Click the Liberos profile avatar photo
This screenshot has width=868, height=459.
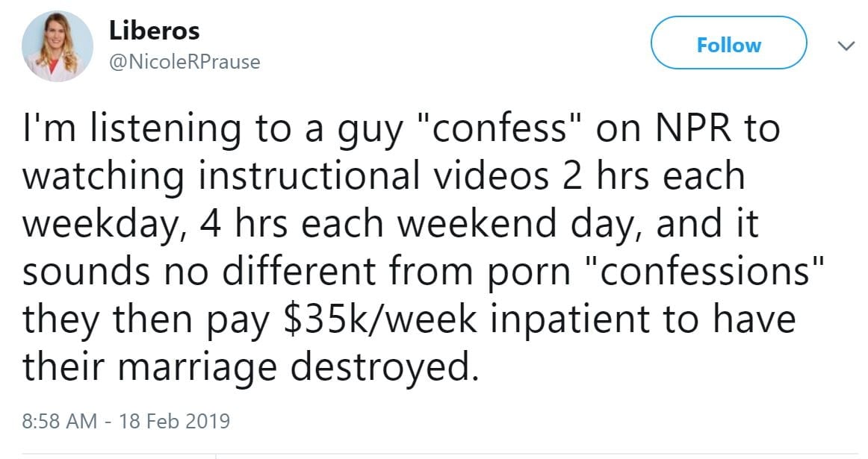pos(57,47)
